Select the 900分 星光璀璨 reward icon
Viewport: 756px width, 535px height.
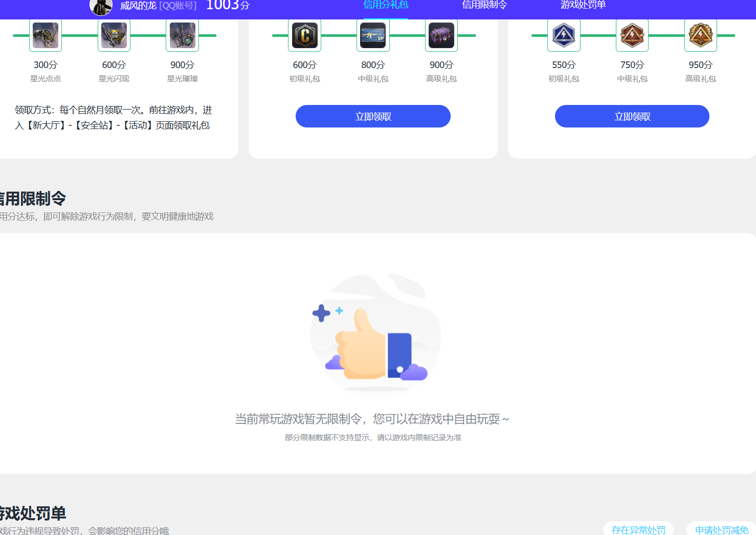182,35
